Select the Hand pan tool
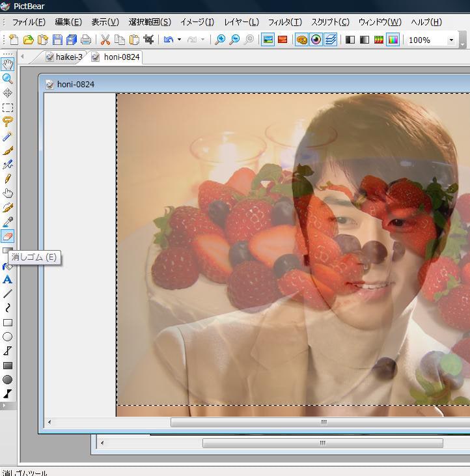 point(8,64)
